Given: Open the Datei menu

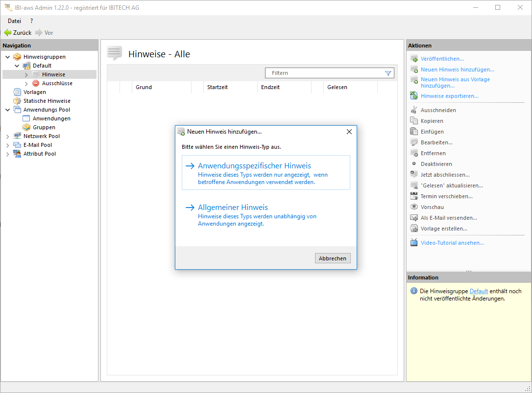Looking at the screenshot, I should 14,21.
